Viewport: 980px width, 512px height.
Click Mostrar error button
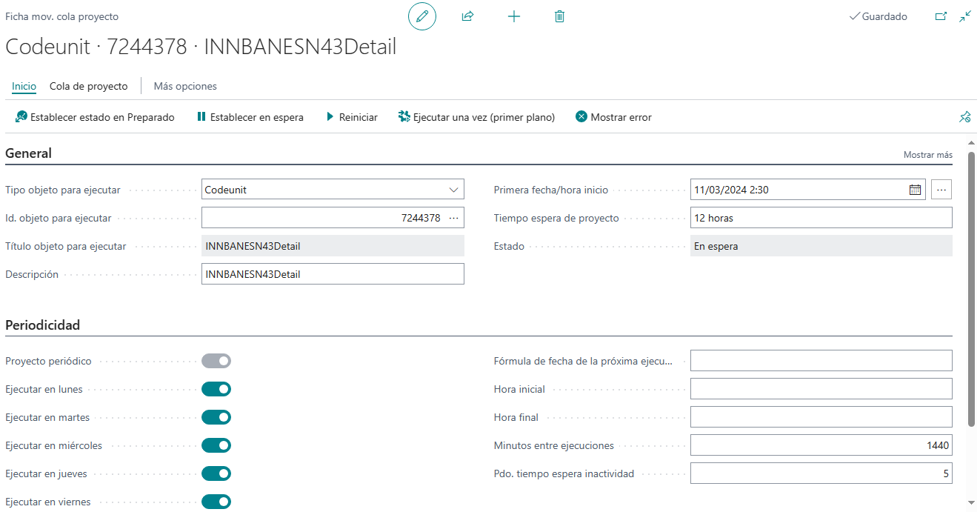(x=613, y=117)
